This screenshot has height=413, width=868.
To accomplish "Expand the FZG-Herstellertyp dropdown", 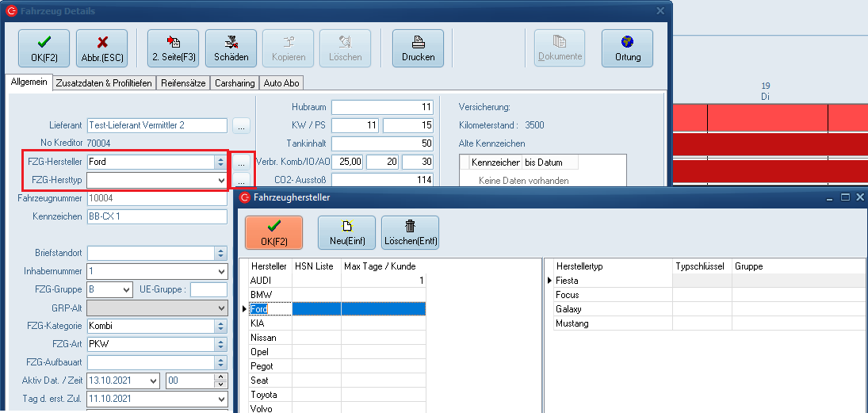I will [x=220, y=181].
